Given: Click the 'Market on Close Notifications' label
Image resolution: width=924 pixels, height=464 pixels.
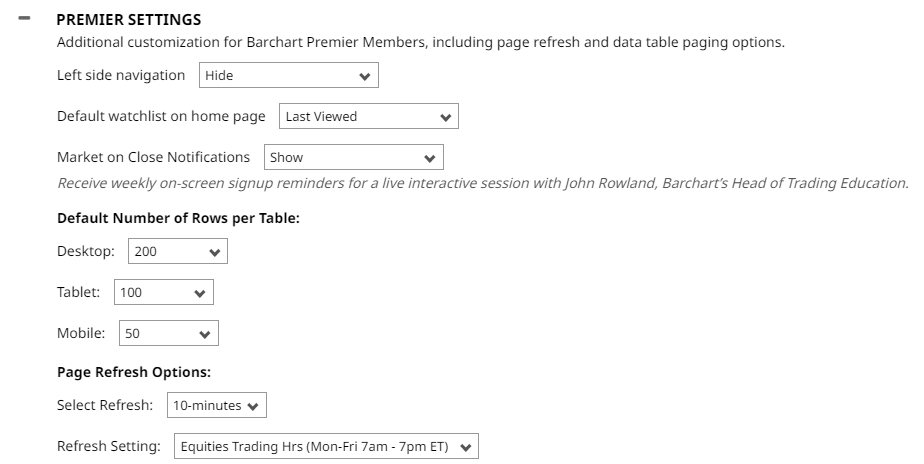Looking at the screenshot, I should coord(153,157).
